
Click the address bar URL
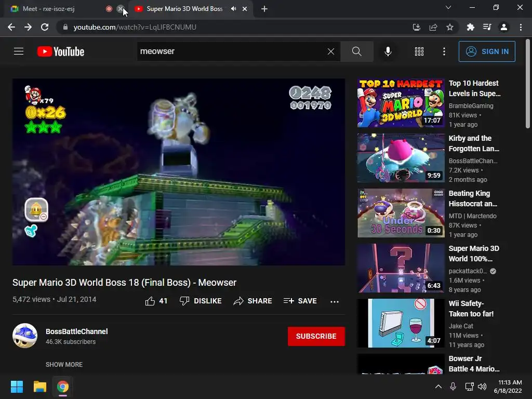[x=135, y=27]
